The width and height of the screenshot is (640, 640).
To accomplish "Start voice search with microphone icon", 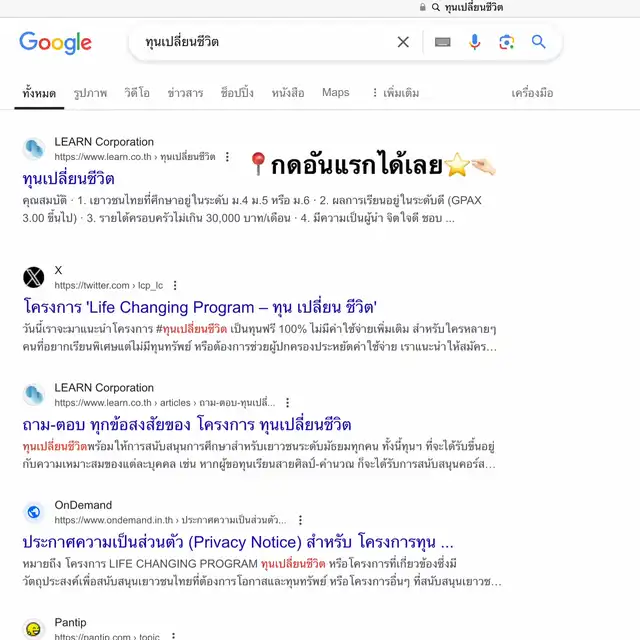I will 474,42.
